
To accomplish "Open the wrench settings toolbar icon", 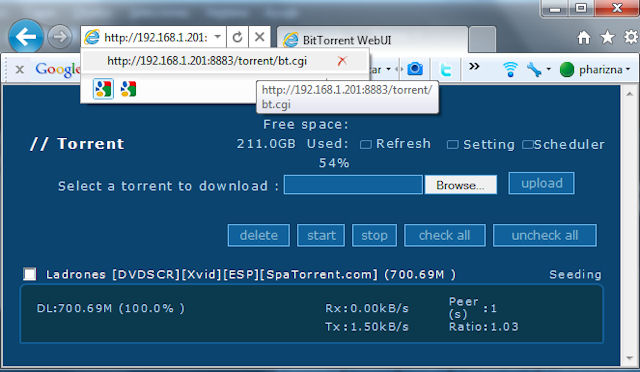I will click(x=534, y=69).
